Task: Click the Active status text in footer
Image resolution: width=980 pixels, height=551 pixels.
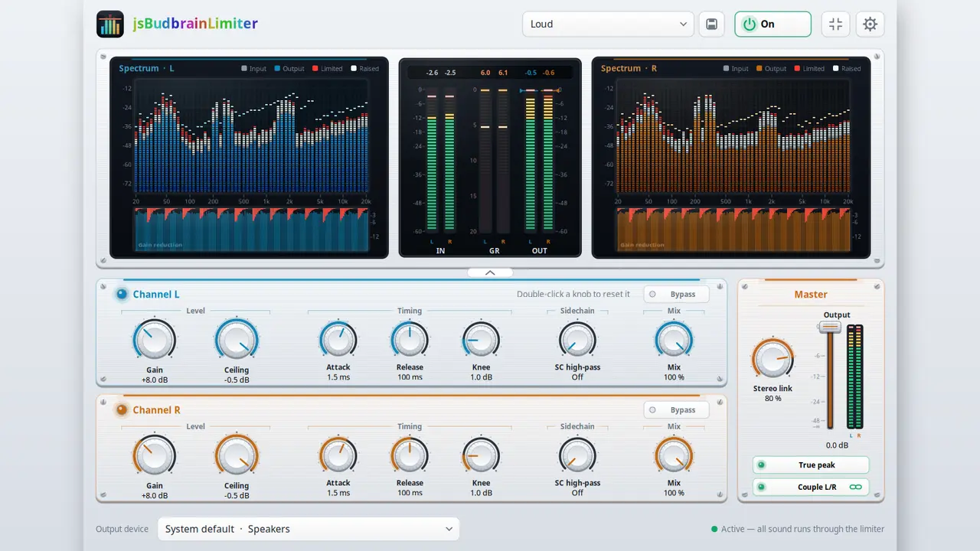Action: (802, 529)
